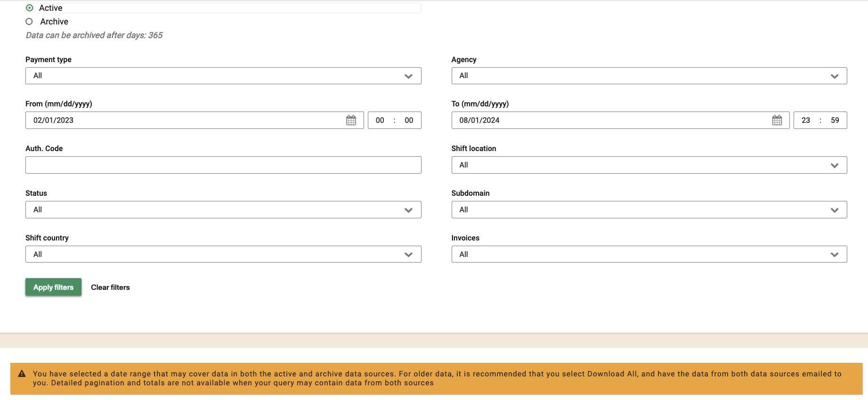
Task: Open the Payment type dropdown
Action: pos(223,76)
